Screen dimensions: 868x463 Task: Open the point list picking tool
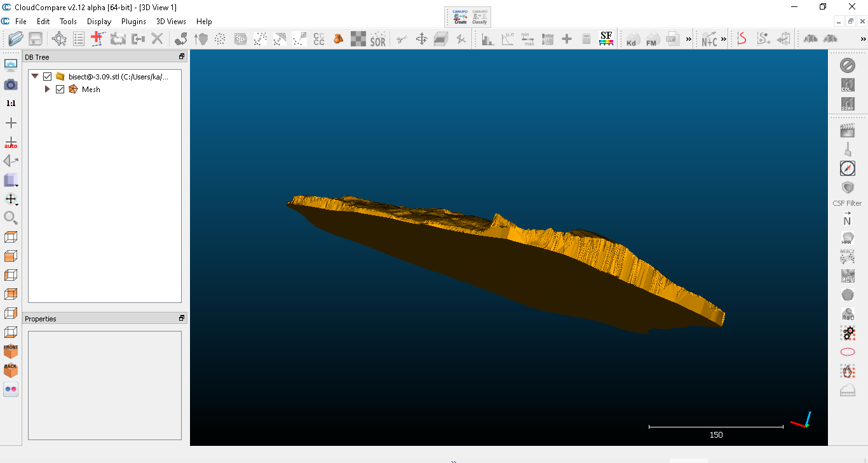[x=79, y=39]
